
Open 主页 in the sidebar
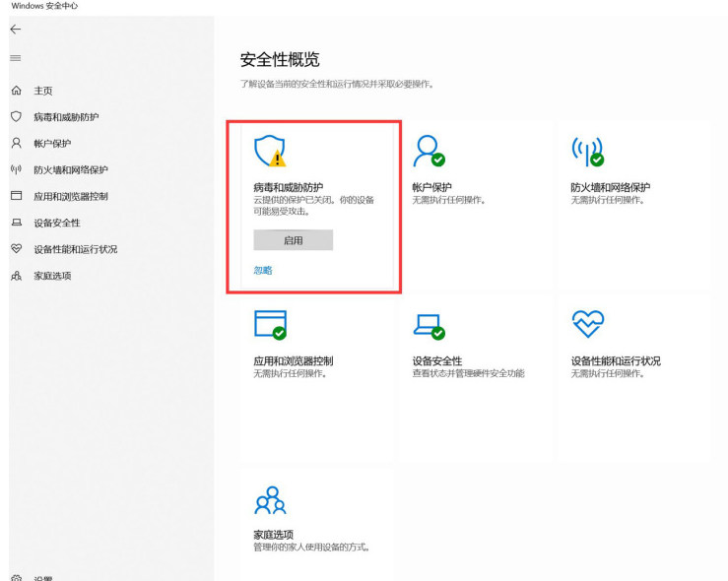click(43, 91)
